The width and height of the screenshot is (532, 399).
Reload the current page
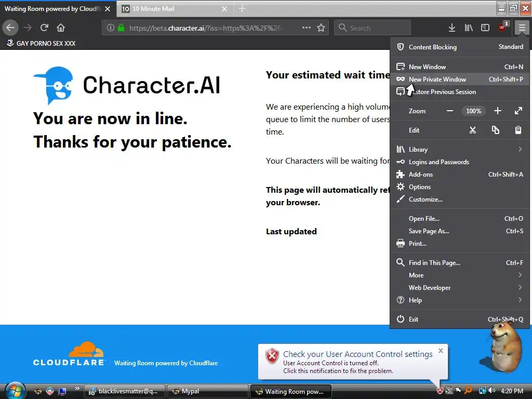point(45,28)
